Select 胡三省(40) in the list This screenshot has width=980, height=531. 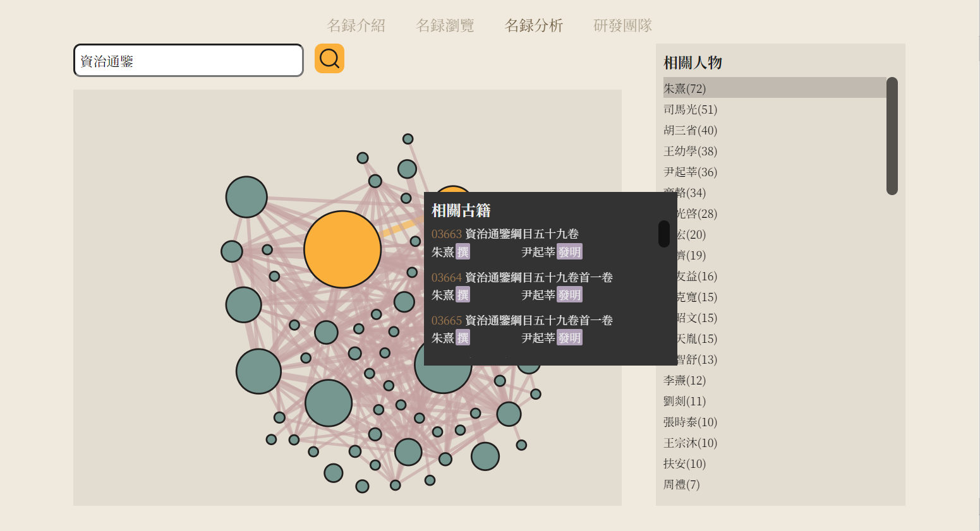click(775, 130)
